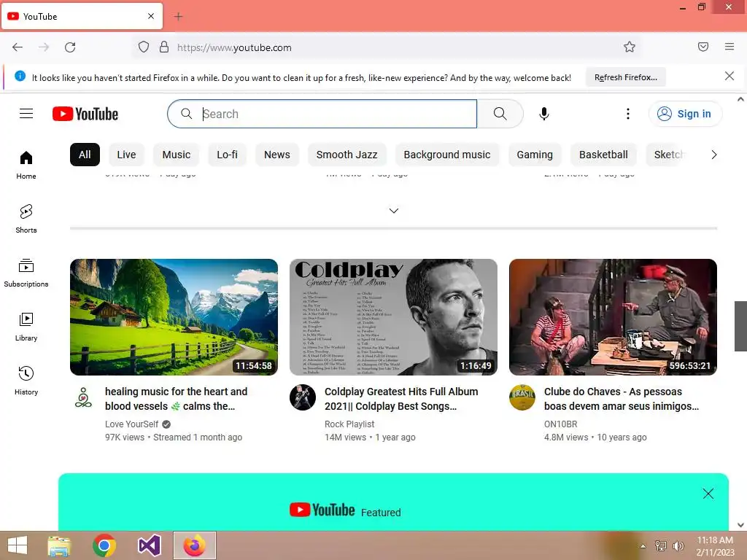Click the taskbar network status icon
Image resolution: width=747 pixels, height=560 pixels.
click(x=660, y=546)
